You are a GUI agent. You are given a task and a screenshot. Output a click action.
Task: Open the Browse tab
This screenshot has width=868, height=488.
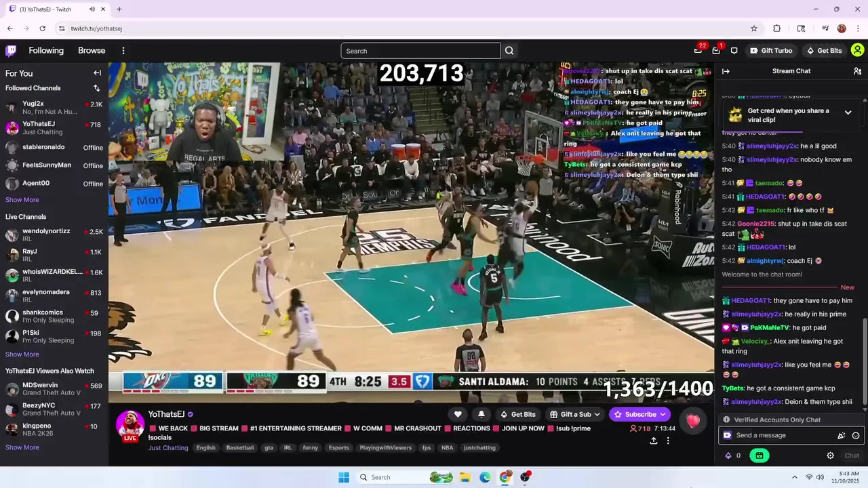pos(92,51)
